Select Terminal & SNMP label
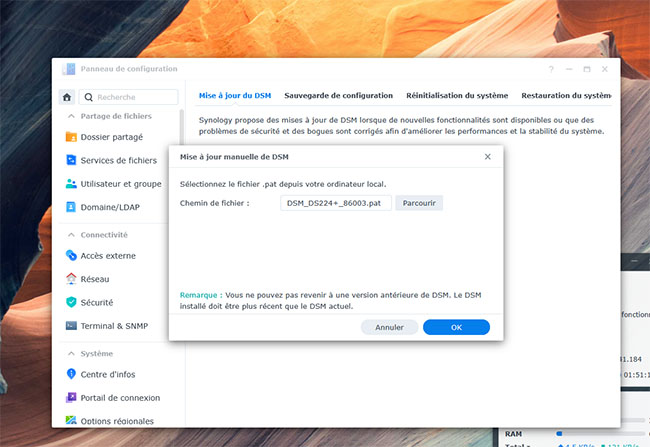This screenshot has height=447, width=650. pos(114,326)
